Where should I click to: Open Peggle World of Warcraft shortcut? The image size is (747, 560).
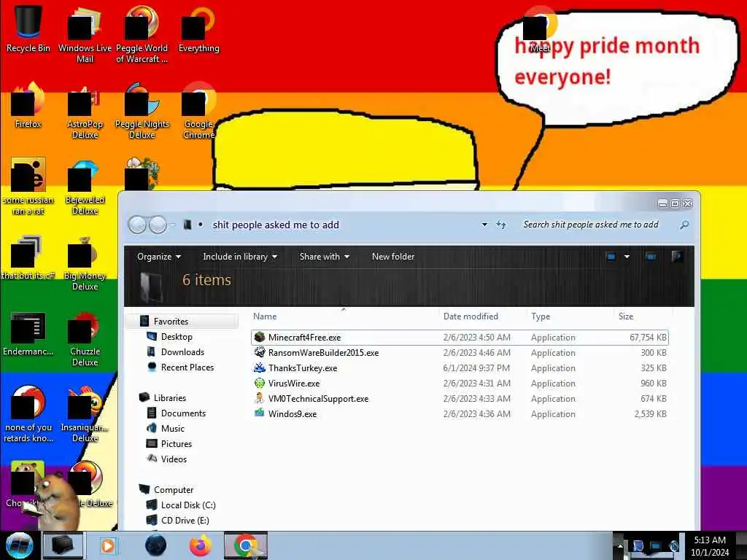pyautogui.click(x=142, y=34)
